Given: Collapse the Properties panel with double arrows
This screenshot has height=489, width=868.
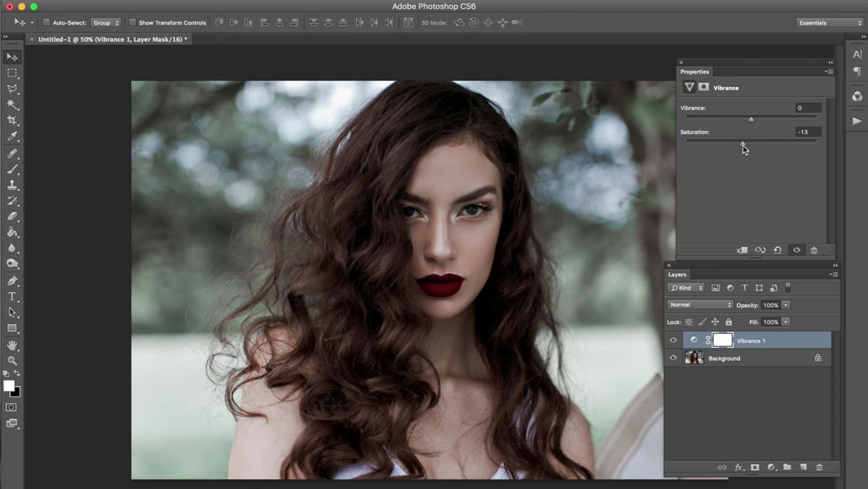Looking at the screenshot, I should [x=830, y=63].
